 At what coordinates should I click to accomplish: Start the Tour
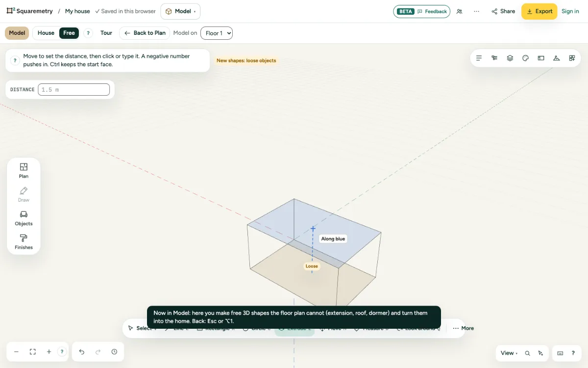[106, 33]
